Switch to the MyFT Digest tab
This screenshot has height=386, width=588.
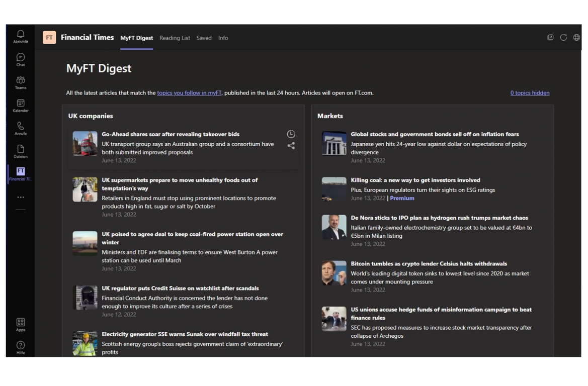tap(136, 38)
